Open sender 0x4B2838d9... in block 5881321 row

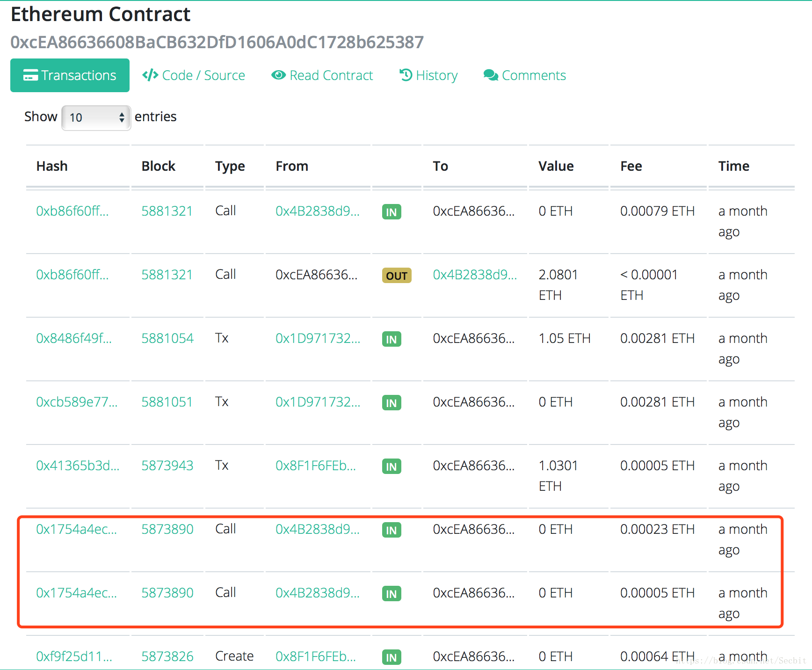pyautogui.click(x=318, y=211)
